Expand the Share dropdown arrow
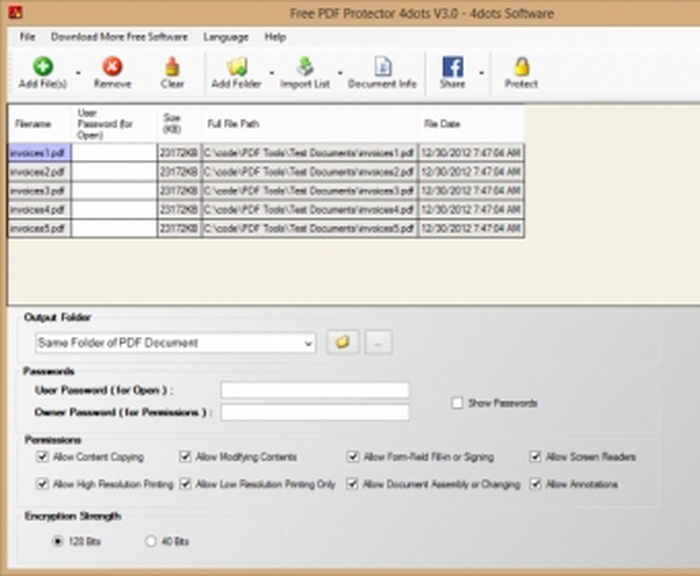Image resolution: width=700 pixels, height=576 pixels. [481, 72]
